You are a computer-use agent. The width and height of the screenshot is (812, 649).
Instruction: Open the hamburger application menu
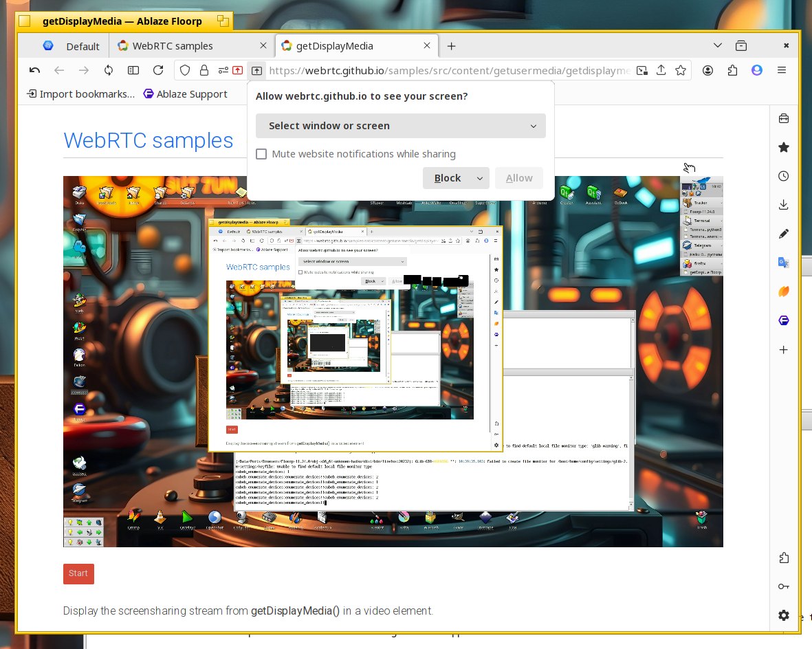pos(782,70)
